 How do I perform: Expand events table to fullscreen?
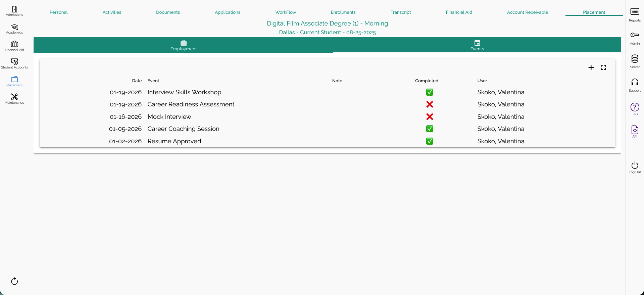click(603, 67)
